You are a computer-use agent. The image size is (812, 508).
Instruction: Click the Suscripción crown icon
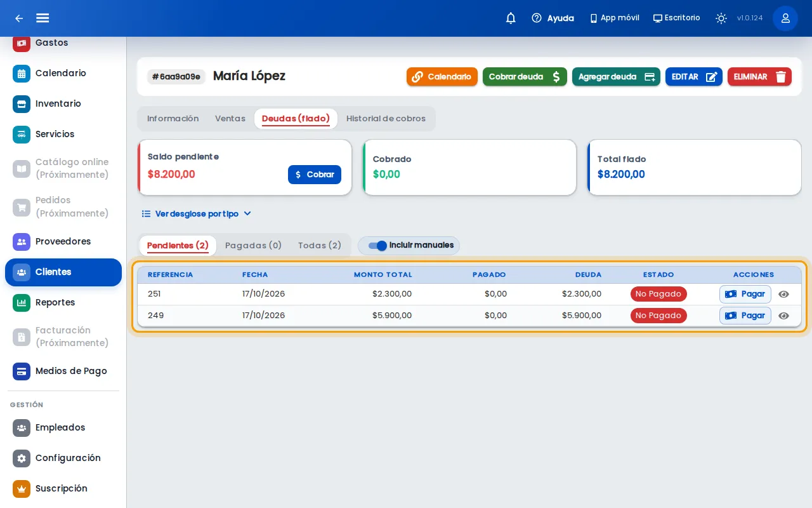22,488
